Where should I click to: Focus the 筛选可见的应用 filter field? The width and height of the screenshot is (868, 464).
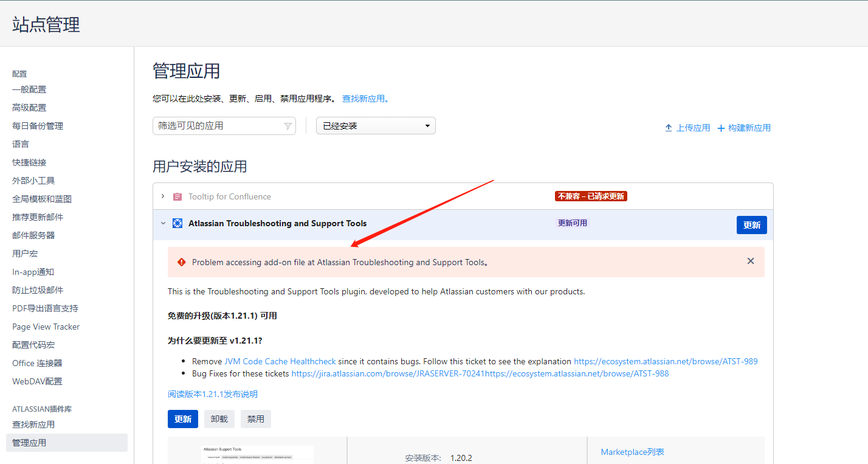[x=224, y=126]
